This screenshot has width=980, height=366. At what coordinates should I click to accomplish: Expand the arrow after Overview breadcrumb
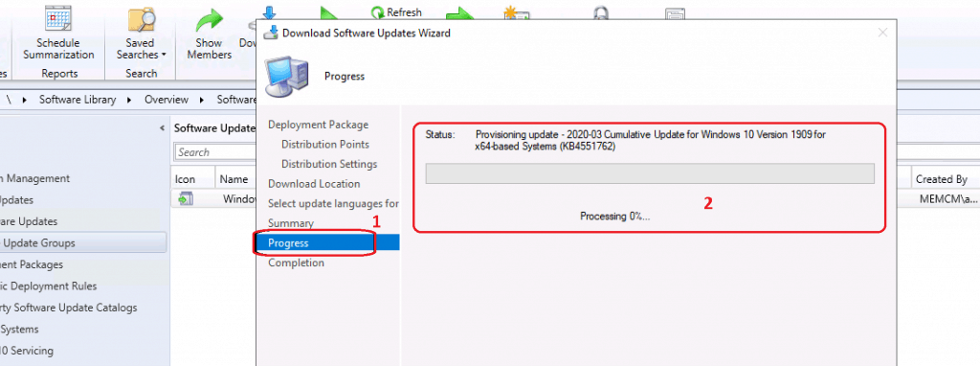click(203, 100)
